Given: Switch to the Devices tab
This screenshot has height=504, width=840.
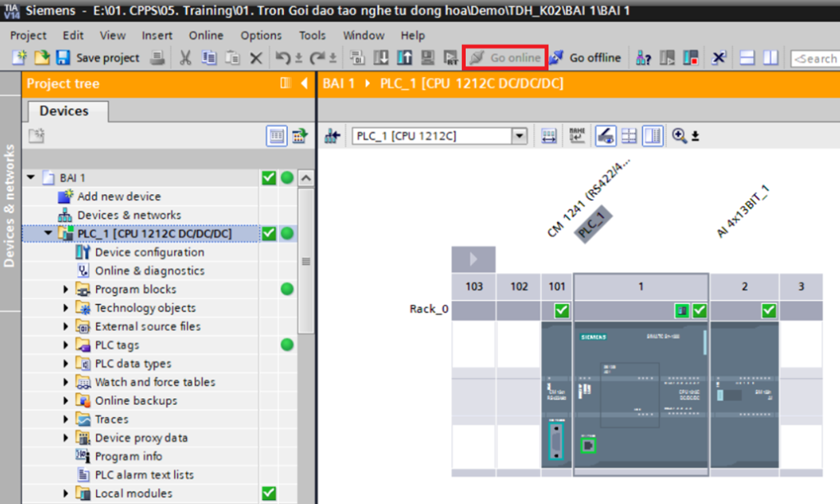Looking at the screenshot, I should (x=64, y=111).
